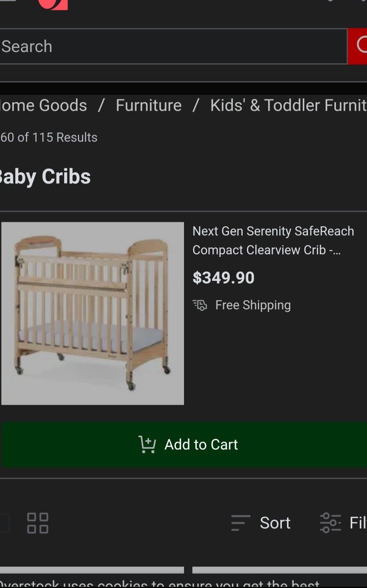This screenshot has width=367, height=588.
Task: Click the Baby Cribs heading
Action: [x=45, y=177]
